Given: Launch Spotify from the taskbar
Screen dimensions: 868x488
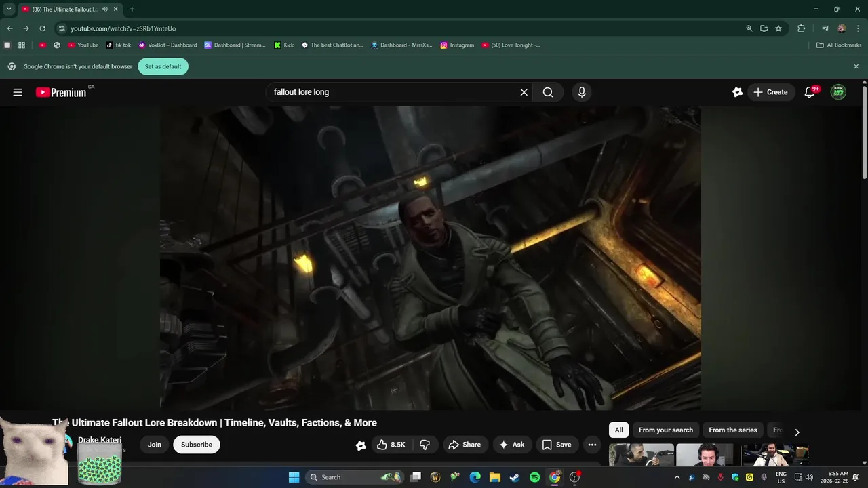Looking at the screenshot, I should click(534, 477).
